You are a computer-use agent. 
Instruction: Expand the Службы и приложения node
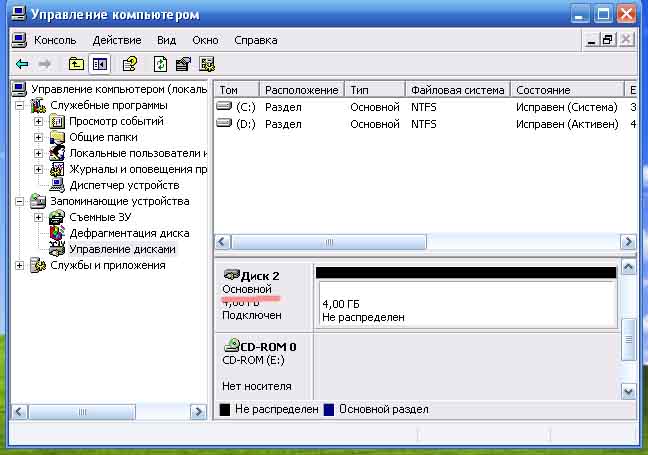pyautogui.click(x=20, y=265)
